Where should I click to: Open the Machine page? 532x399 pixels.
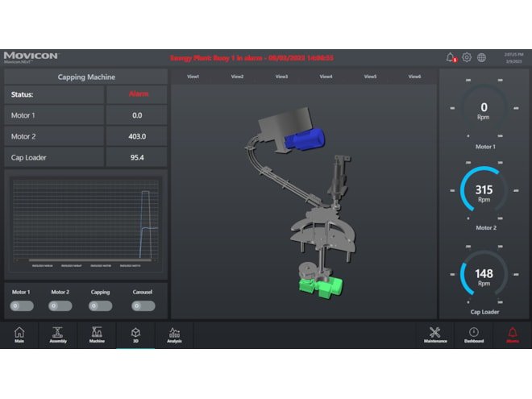(x=97, y=335)
